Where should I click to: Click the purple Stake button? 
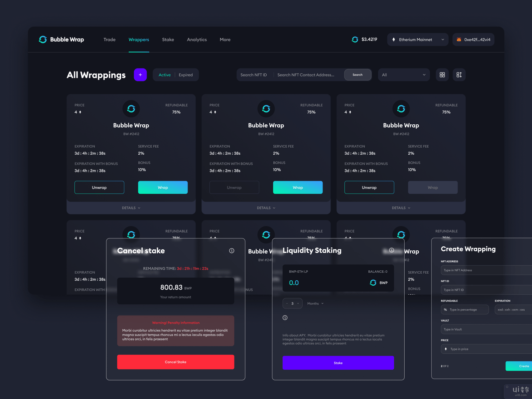(338, 363)
